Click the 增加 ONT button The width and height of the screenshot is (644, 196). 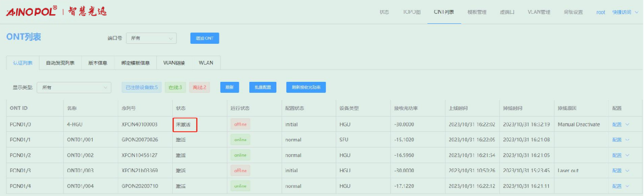pos(205,38)
